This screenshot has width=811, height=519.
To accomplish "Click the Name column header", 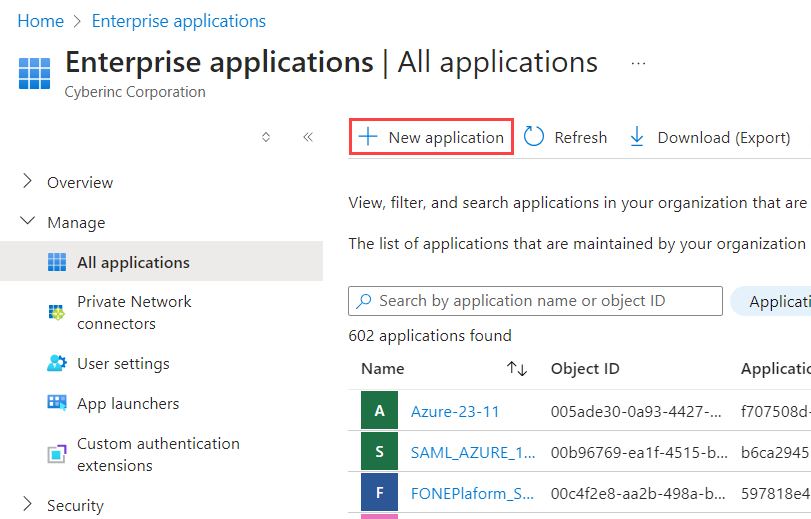I will pos(383,368).
